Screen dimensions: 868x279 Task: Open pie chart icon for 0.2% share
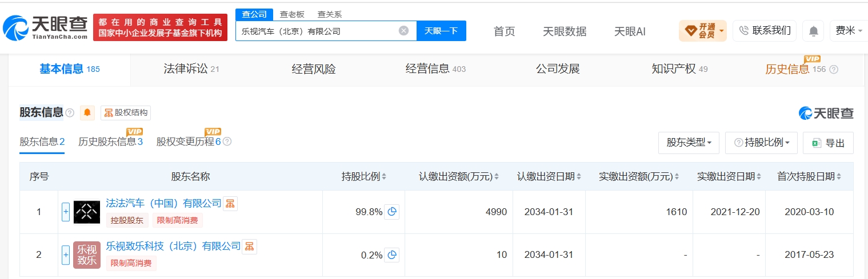(391, 255)
